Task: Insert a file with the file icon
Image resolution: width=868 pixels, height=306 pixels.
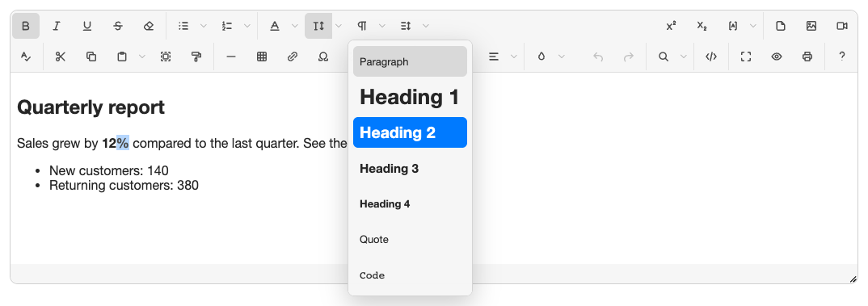Action: point(781,26)
